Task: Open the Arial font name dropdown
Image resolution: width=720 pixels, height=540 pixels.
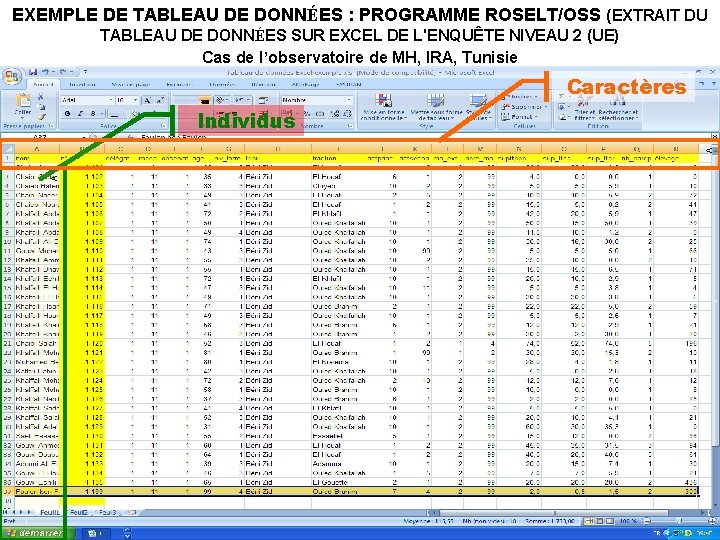Action: 111,100
